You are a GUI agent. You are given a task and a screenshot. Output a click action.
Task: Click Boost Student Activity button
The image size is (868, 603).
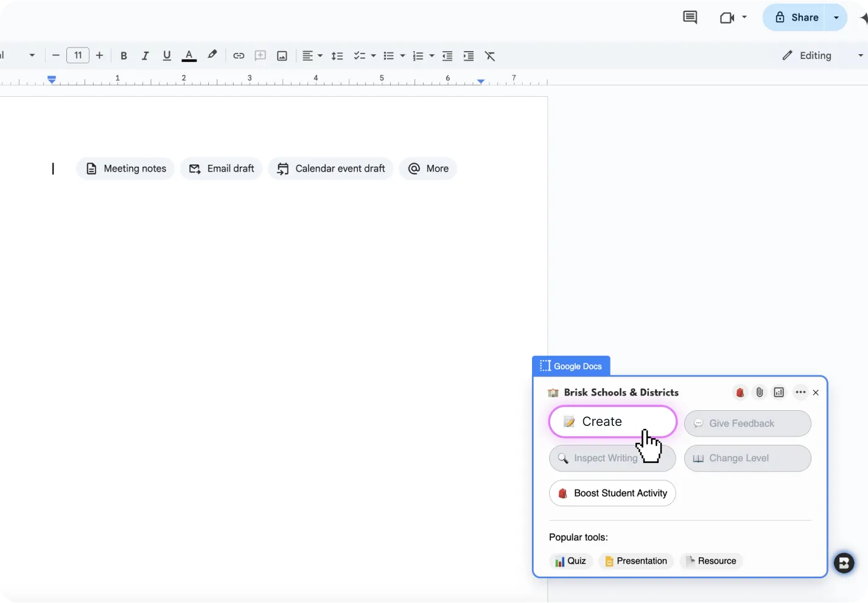[612, 493]
